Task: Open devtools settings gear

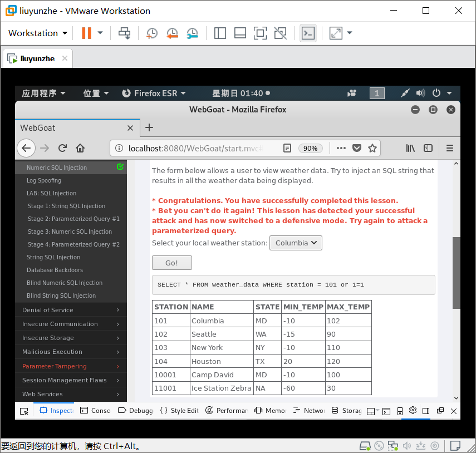Action: [413, 410]
